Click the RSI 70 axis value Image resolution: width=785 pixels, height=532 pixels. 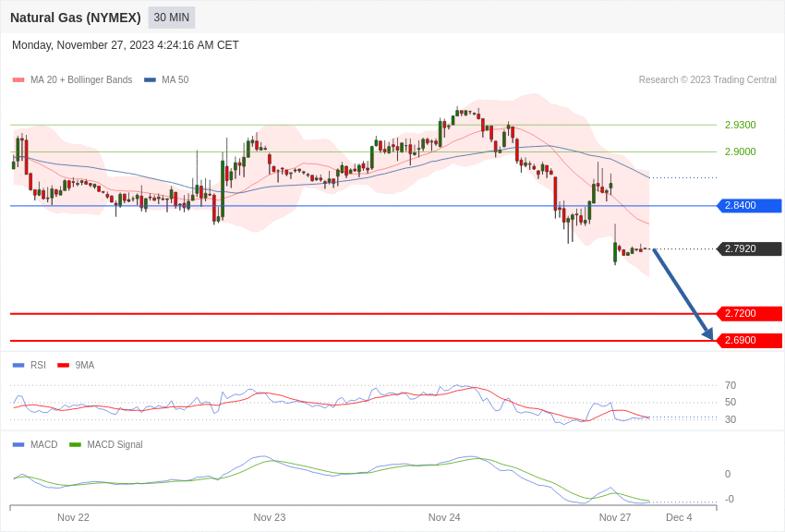731,385
